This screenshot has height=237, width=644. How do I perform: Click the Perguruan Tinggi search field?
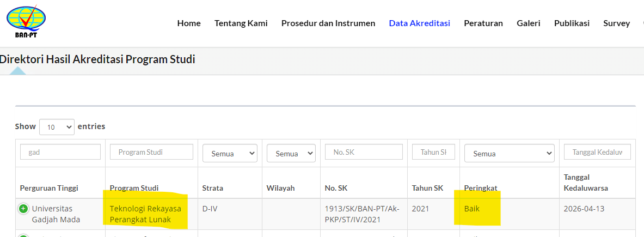pos(60,152)
